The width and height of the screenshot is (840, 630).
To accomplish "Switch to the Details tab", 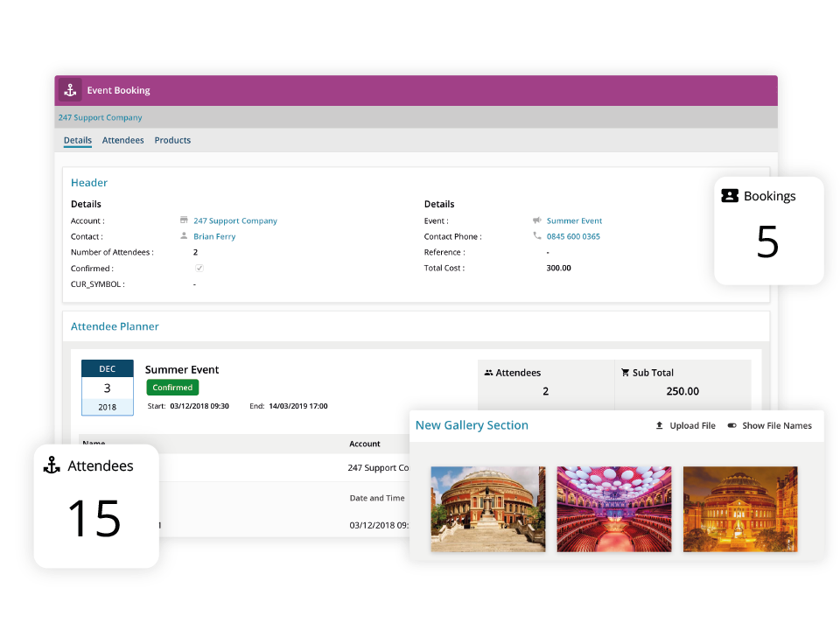I will pyautogui.click(x=78, y=140).
